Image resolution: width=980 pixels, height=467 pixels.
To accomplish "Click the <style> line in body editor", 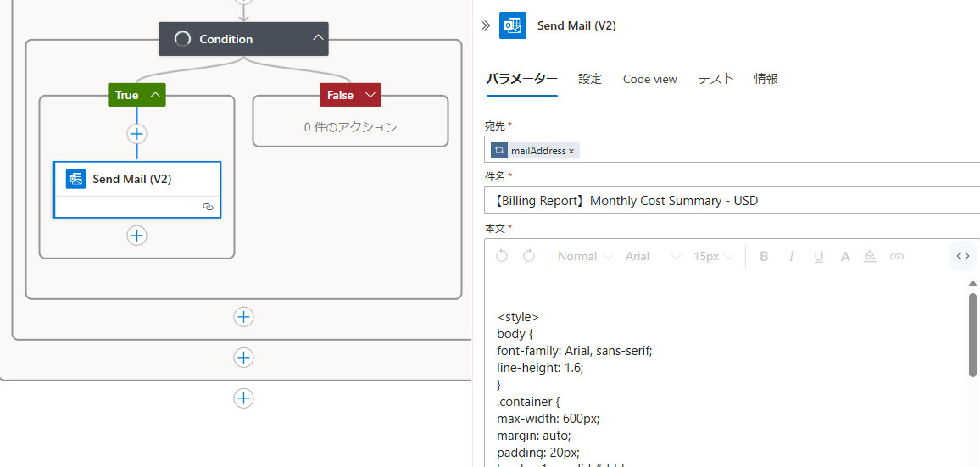I will point(518,317).
